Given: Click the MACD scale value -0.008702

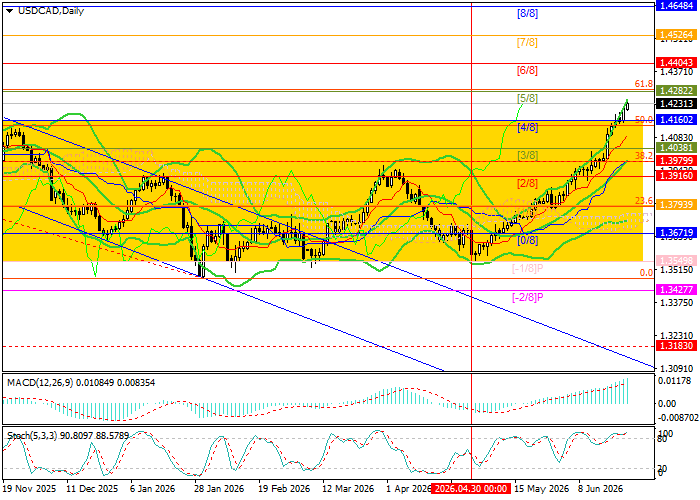Looking at the screenshot, I should pos(678,417).
